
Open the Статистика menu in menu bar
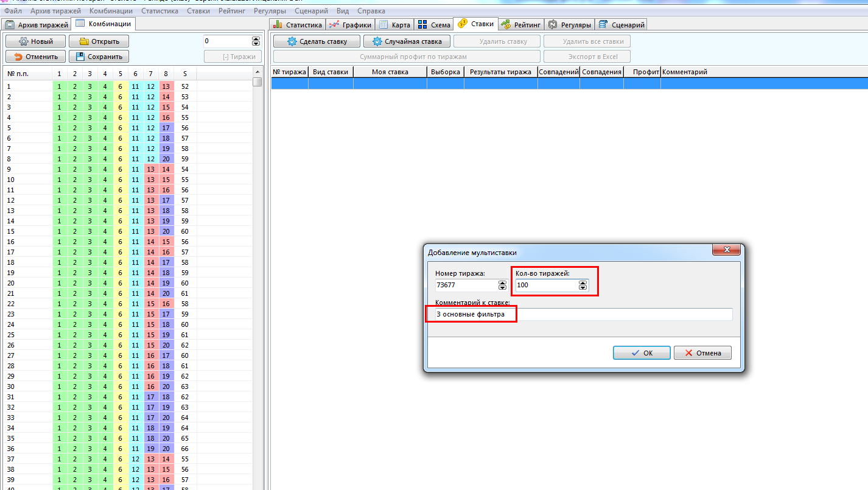pos(160,11)
